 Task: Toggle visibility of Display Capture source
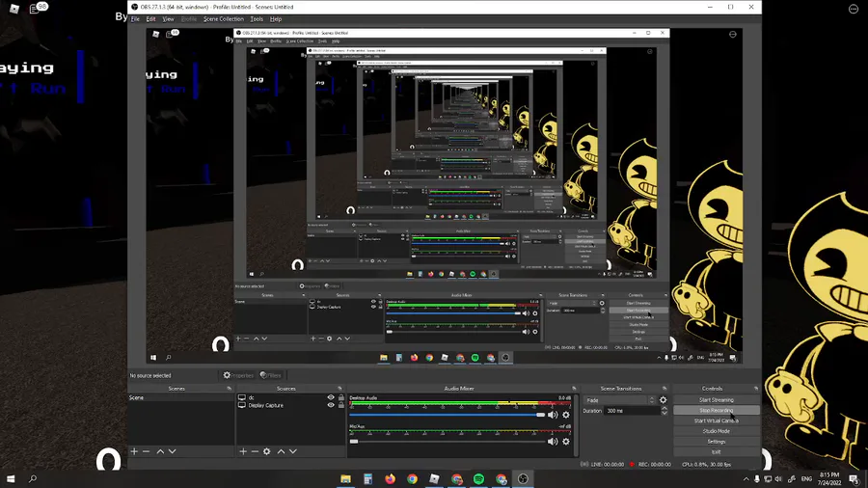(331, 405)
